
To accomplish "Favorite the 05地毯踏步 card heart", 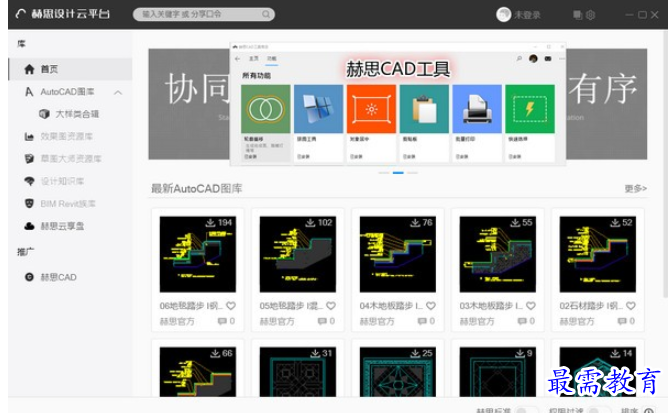I will pyautogui.click(x=331, y=306).
